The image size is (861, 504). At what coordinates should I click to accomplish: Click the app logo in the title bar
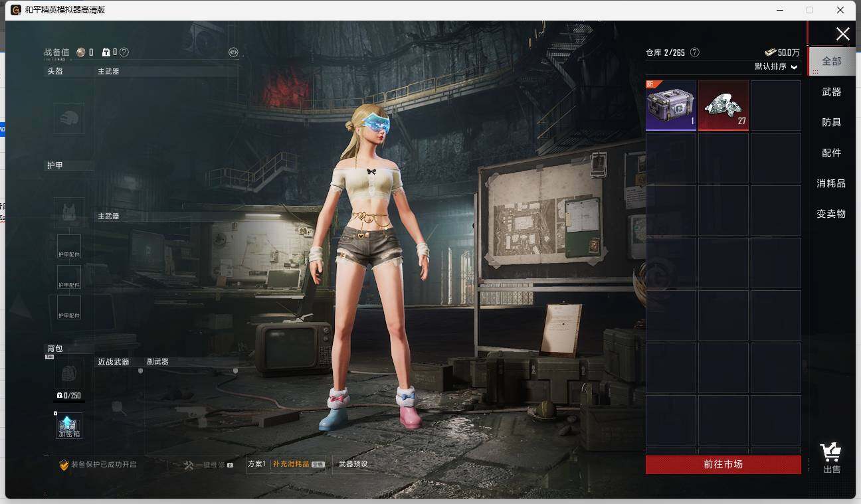(15, 10)
